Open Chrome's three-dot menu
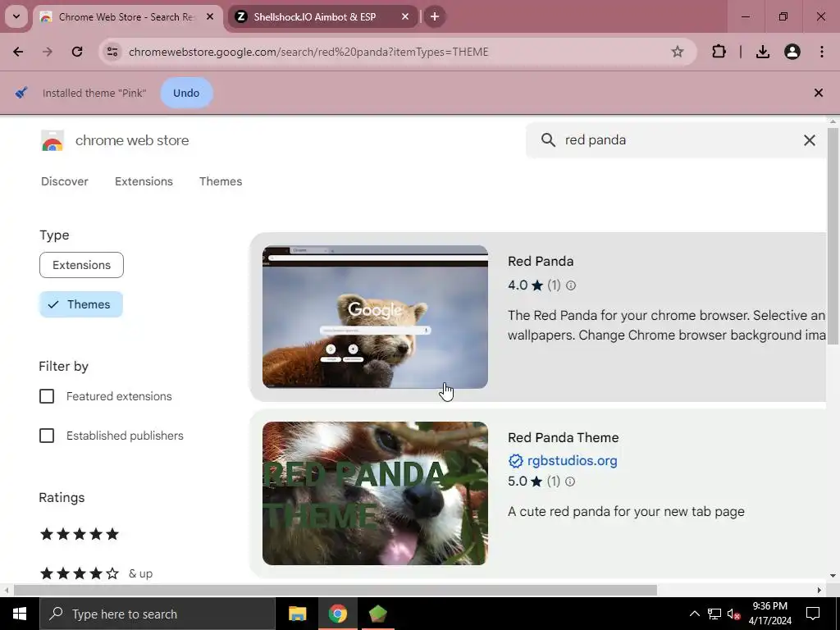 [822, 52]
